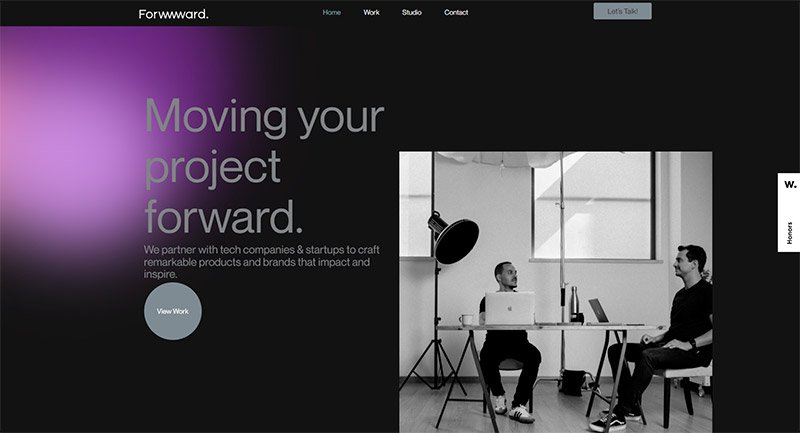Click the Apple logo on the laptop
This screenshot has width=800, height=433.
coord(509,309)
